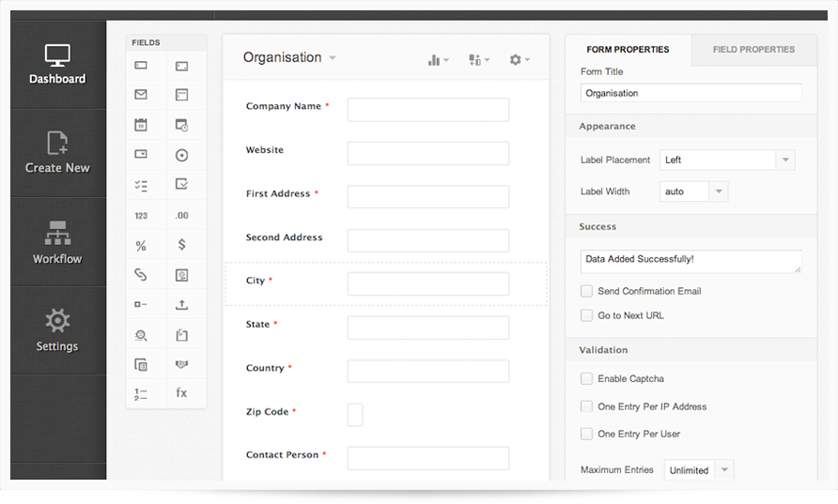This screenshot has width=838, height=504.
Task: Click the Company Name input field
Action: pyautogui.click(x=428, y=110)
